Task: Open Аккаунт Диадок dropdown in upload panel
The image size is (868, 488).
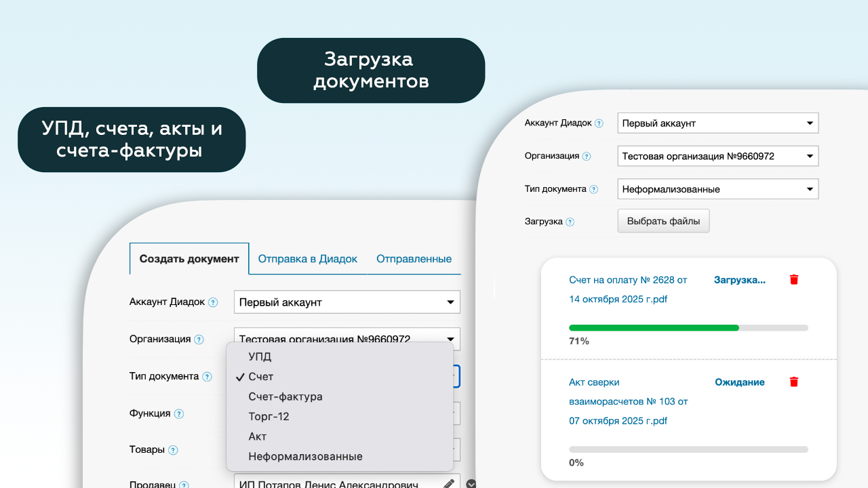Action: point(717,123)
